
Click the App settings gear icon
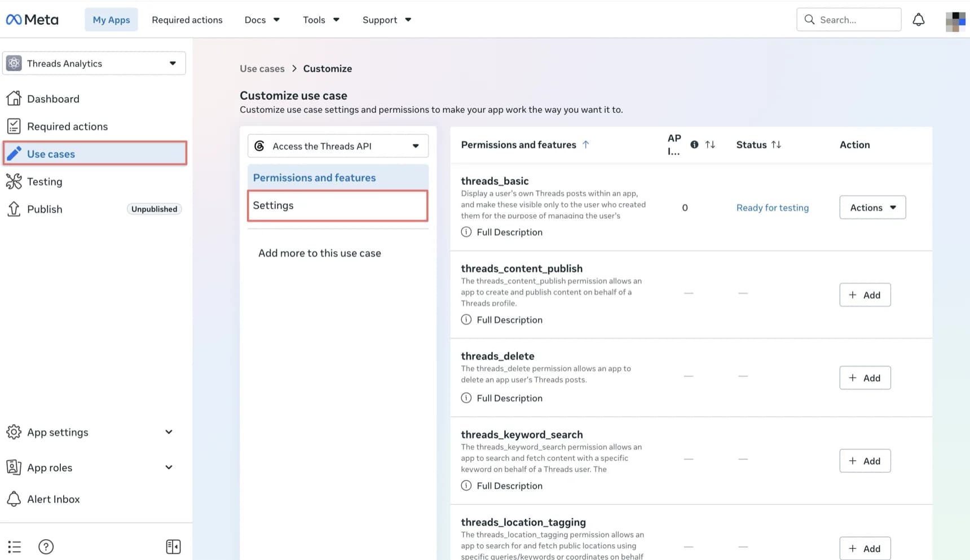(14, 432)
